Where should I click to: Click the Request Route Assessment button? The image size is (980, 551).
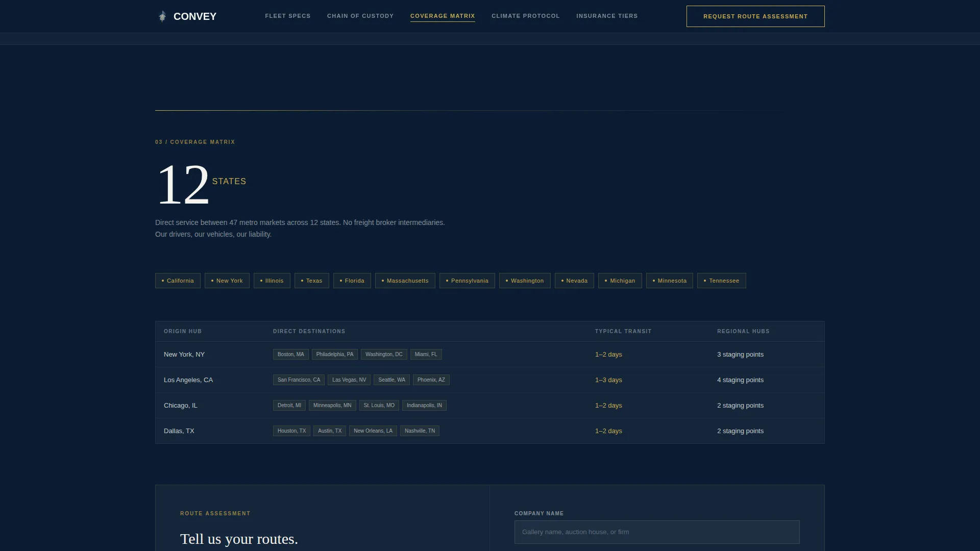point(755,16)
